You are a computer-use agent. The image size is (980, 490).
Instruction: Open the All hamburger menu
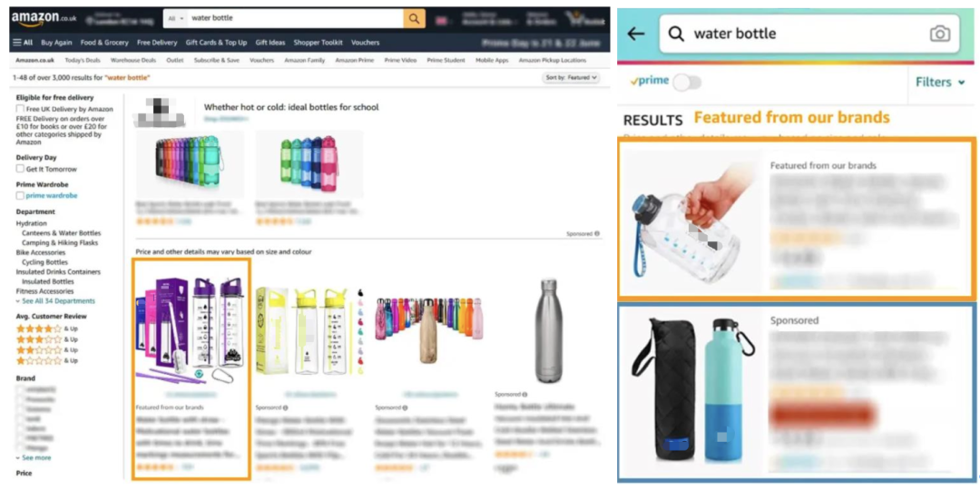(x=23, y=43)
